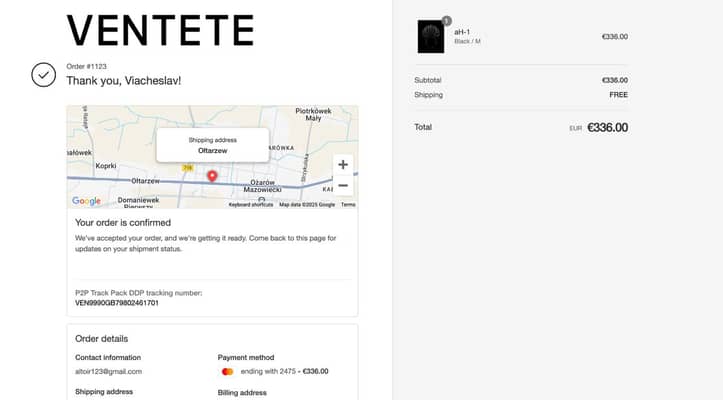Click the Mastercard payment icon
The height and width of the screenshot is (400, 723).
pos(228,371)
